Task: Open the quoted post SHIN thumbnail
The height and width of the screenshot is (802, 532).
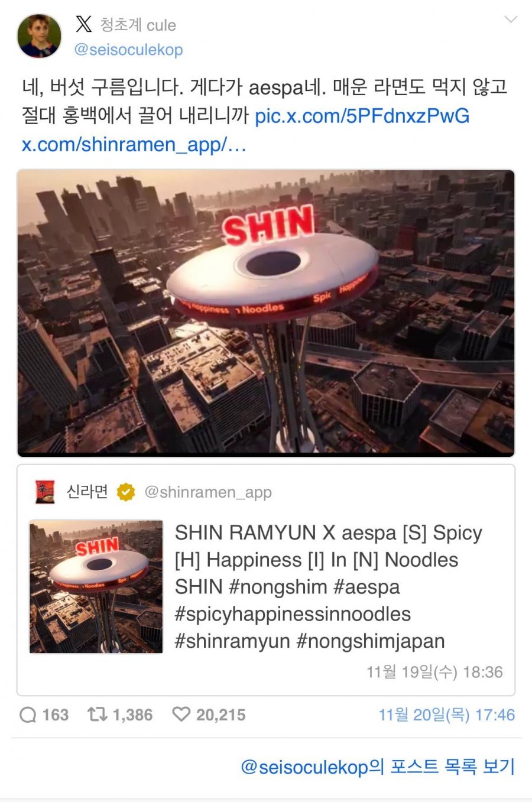Action: [x=96, y=586]
